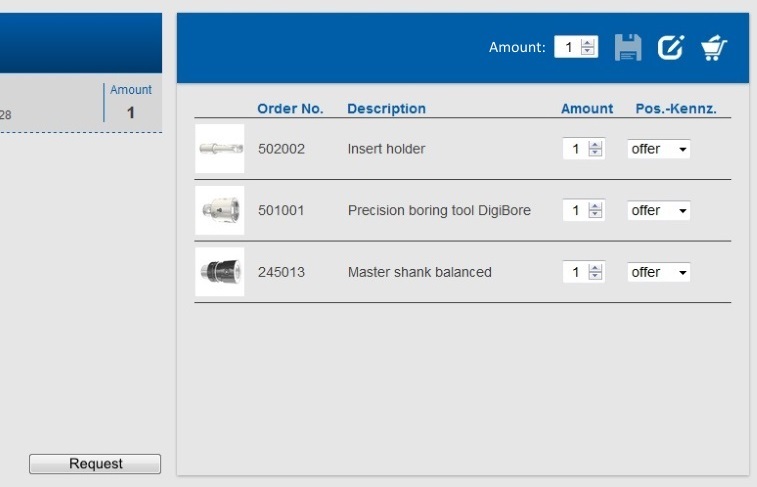
Task: Click the shopping cart icon
Action: 713,47
